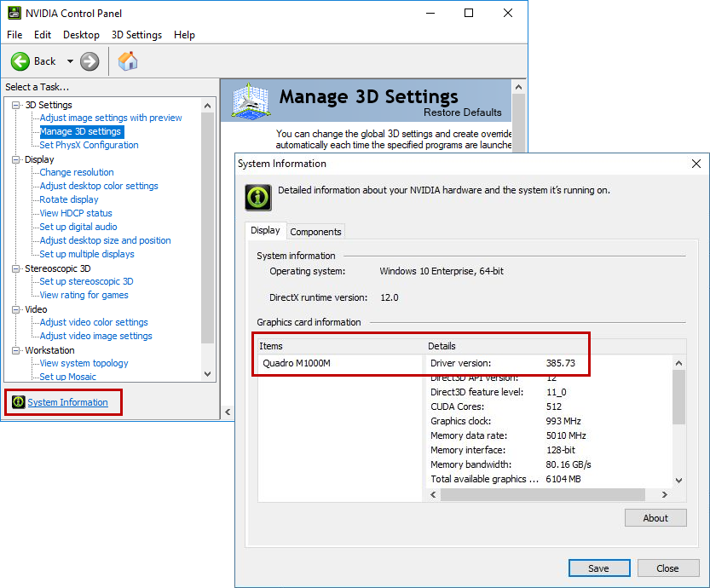Click the System Information icon at bottom left
Image resolution: width=710 pixels, height=588 pixels.
pyautogui.click(x=19, y=402)
